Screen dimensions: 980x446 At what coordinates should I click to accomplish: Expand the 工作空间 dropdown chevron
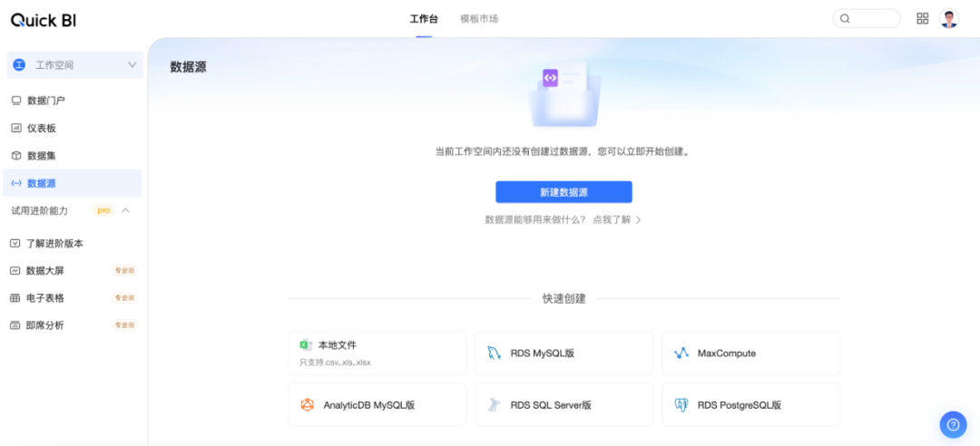tap(132, 65)
